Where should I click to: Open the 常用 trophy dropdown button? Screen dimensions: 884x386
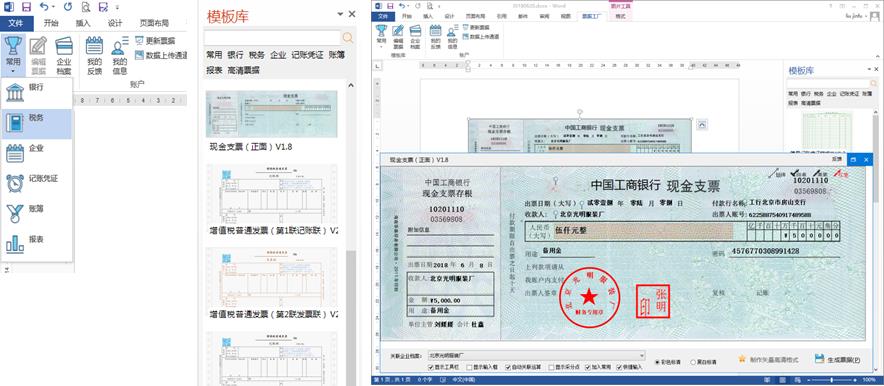(13, 55)
